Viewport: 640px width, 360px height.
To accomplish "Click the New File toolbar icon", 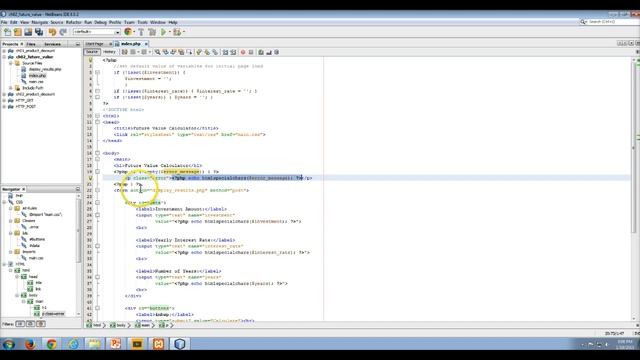I will tap(7, 32).
